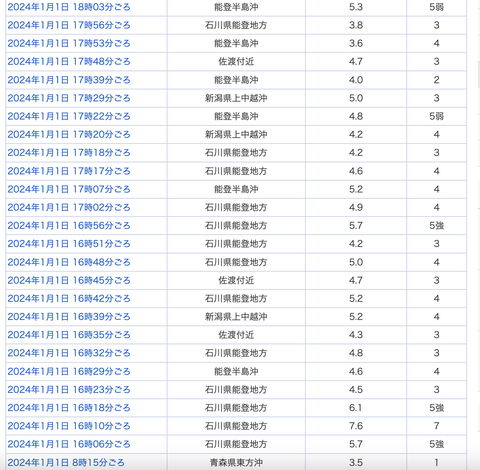Open the 16時18分ごろ earthquake entry

click(x=69, y=408)
